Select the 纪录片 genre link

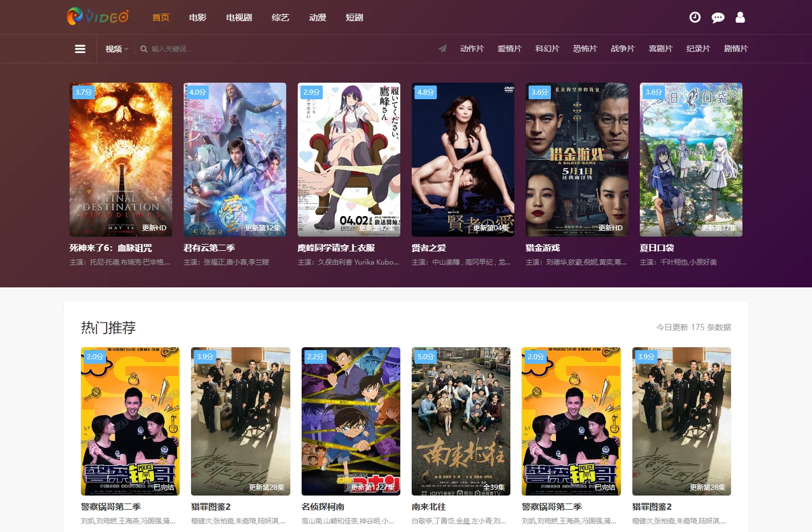(698, 48)
